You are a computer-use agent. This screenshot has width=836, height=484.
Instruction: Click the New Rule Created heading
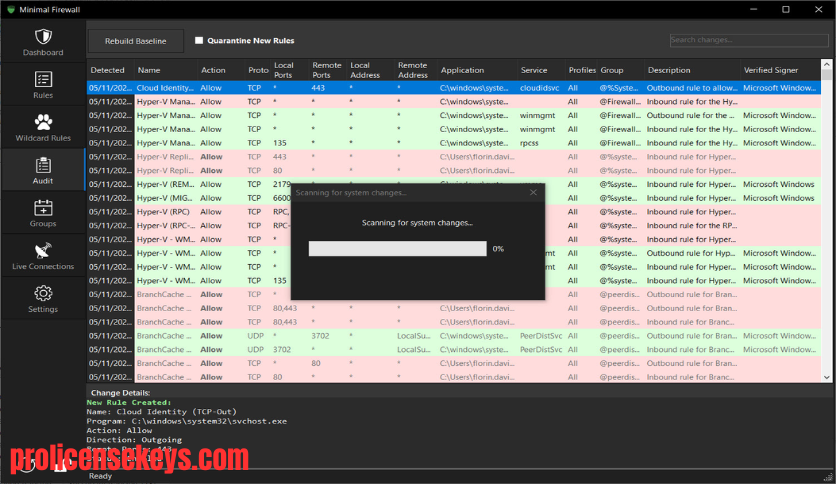129,402
